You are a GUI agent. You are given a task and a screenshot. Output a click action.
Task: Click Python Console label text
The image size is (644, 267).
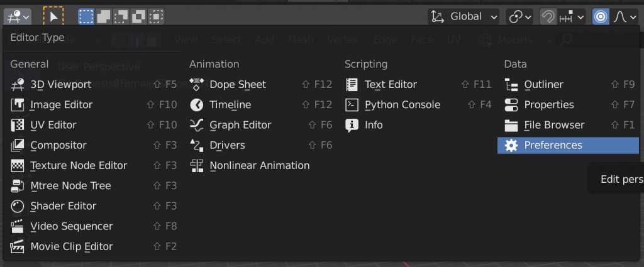click(402, 104)
